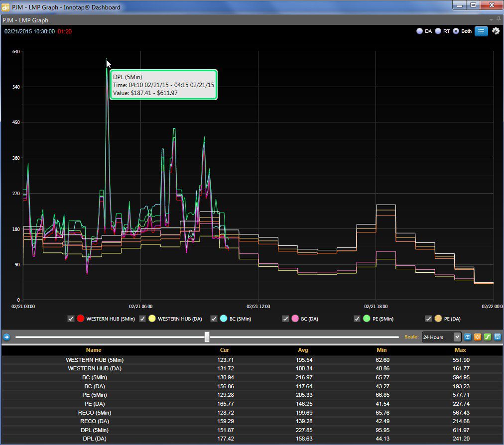This screenshot has width=504, height=445.
Task: Click the green curve icon
Action: (488, 336)
